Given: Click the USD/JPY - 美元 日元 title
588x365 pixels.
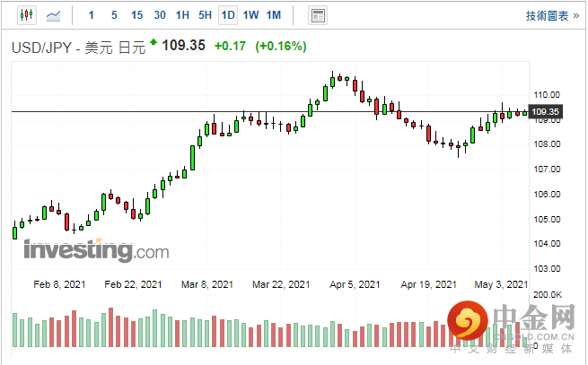Looking at the screenshot, I should pyautogui.click(x=78, y=48).
